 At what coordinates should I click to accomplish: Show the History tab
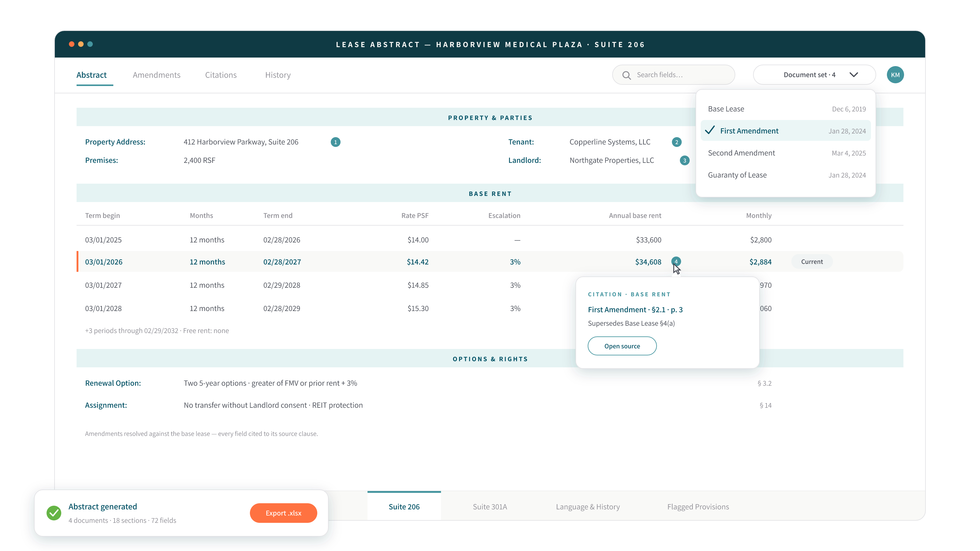point(278,75)
